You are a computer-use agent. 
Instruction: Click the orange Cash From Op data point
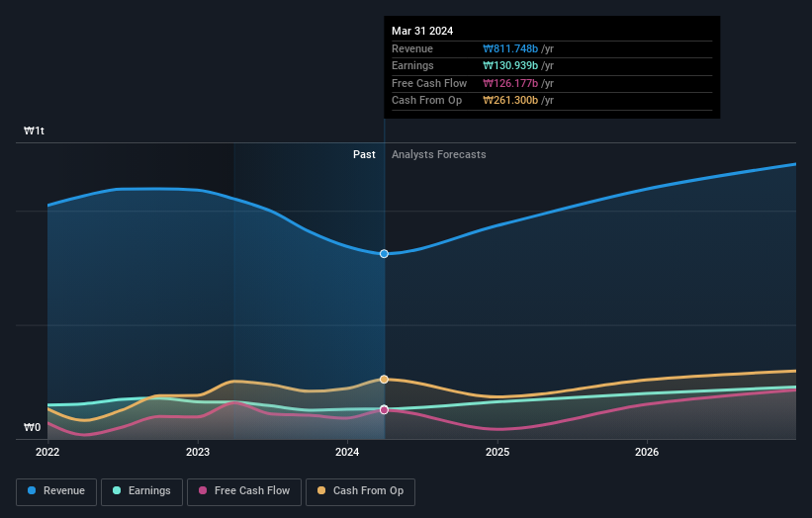coord(384,380)
